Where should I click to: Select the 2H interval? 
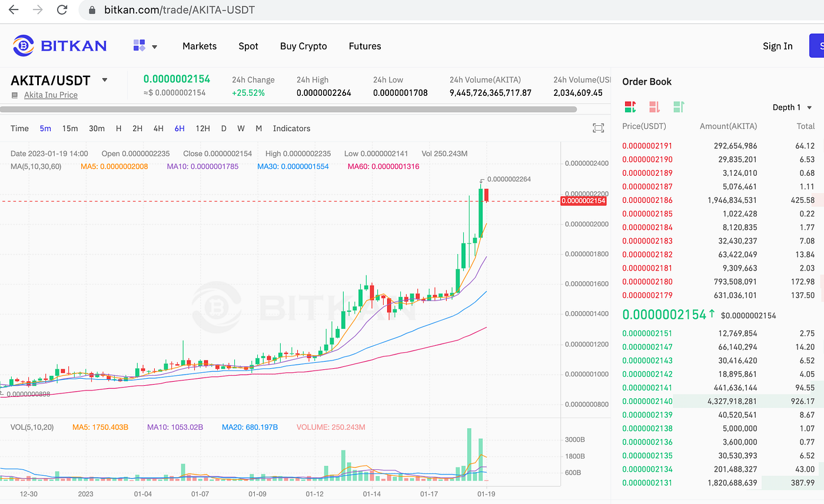[x=137, y=128]
